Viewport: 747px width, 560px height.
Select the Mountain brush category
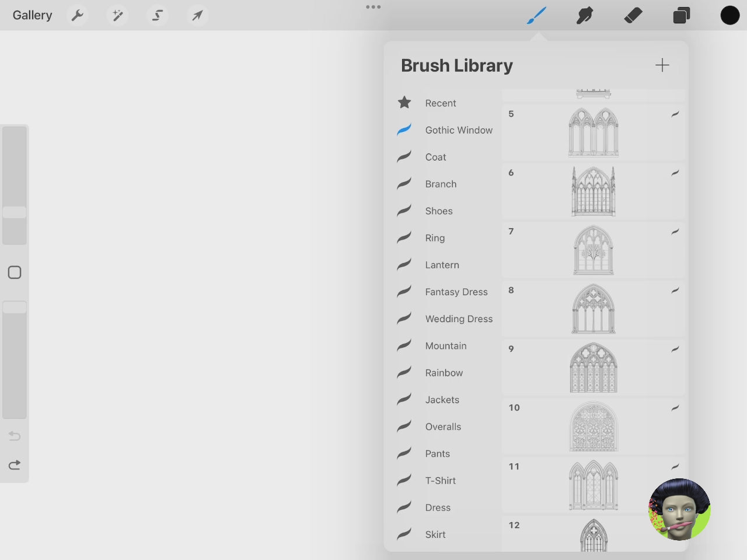tap(445, 345)
